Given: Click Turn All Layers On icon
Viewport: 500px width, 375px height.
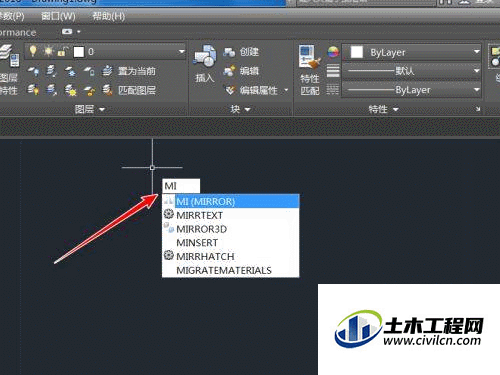Looking at the screenshot, I should click(33, 90).
